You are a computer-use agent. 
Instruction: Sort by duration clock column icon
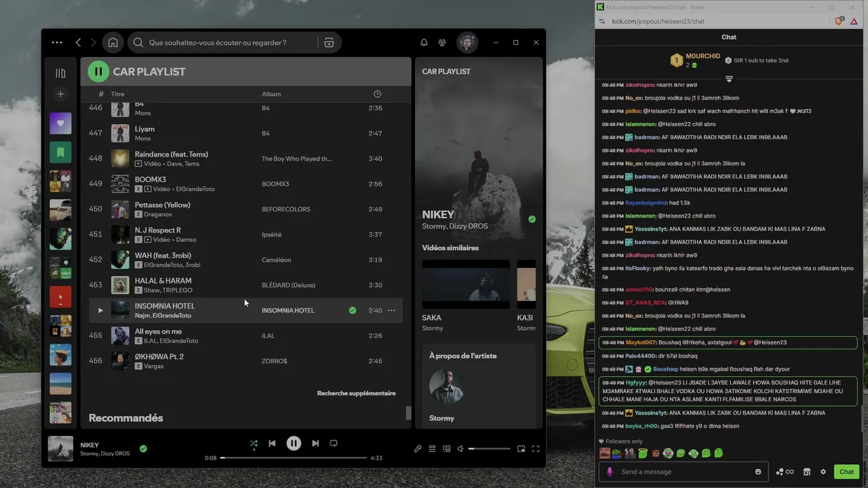[378, 94]
